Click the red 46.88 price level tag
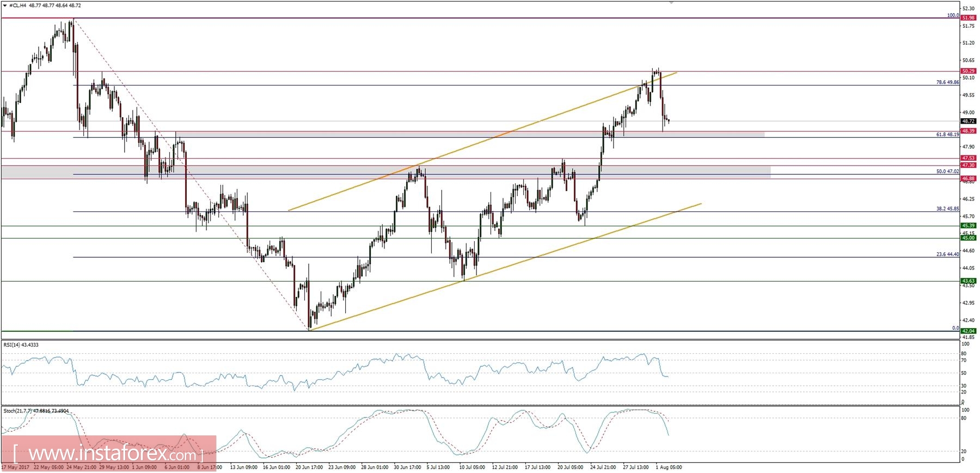This screenshot has width=980, height=473. (x=969, y=178)
